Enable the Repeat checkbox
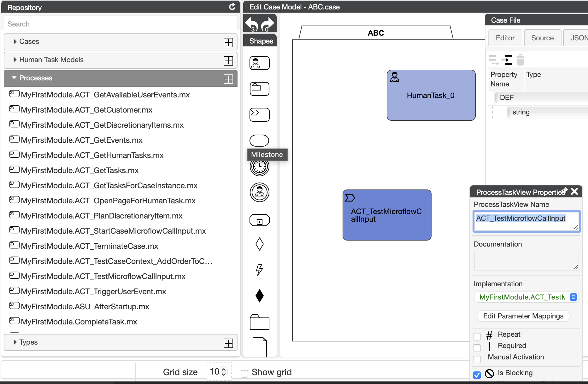 coord(477,336)
